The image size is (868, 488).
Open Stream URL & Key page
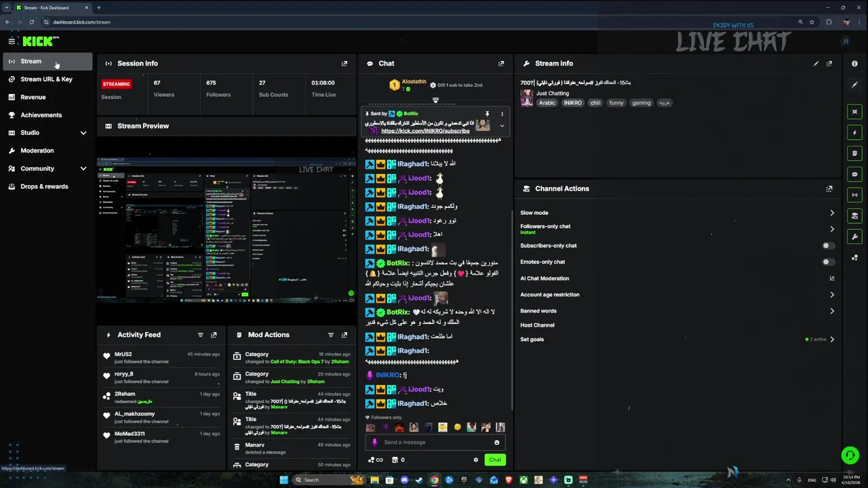coord(47,79)
